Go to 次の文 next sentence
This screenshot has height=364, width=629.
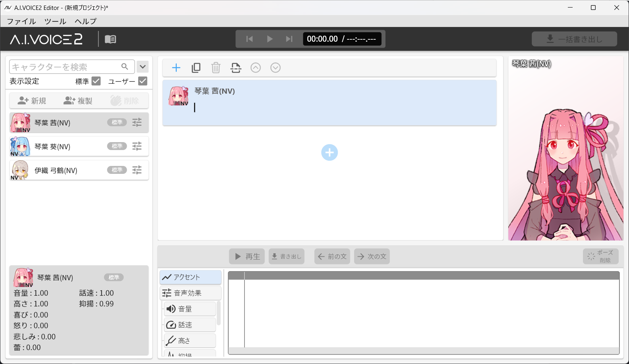(372, 256)
